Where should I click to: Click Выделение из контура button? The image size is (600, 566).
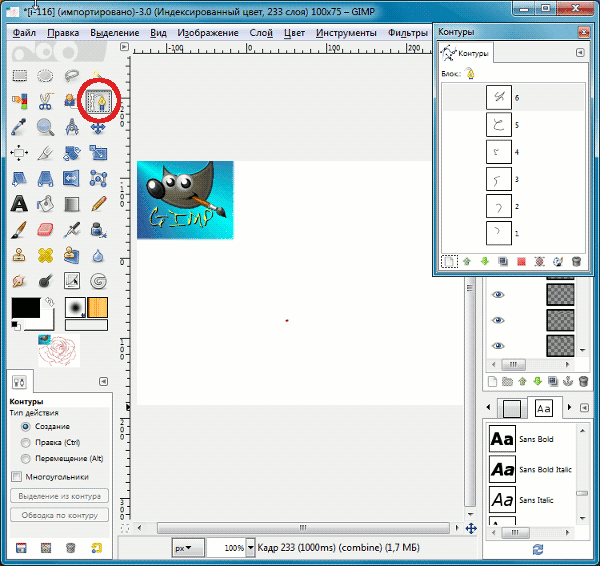tap(59, 496)
